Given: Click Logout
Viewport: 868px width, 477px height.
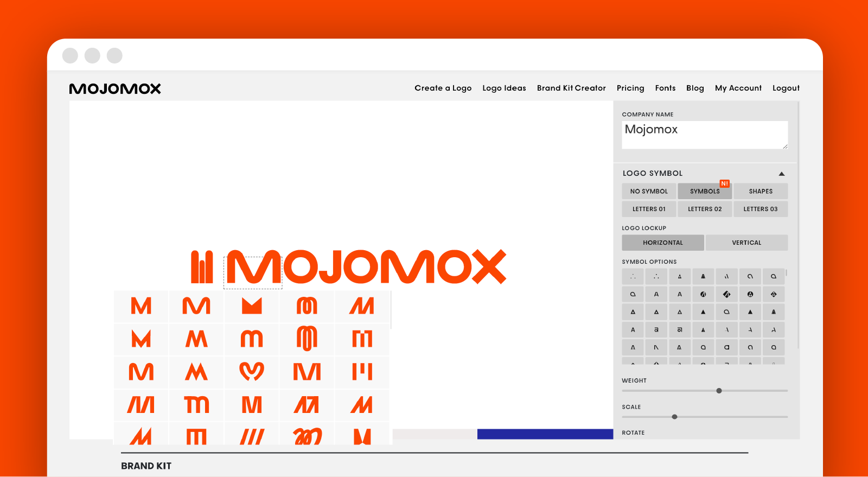Looking at the screenshot, I should point(786,88).
